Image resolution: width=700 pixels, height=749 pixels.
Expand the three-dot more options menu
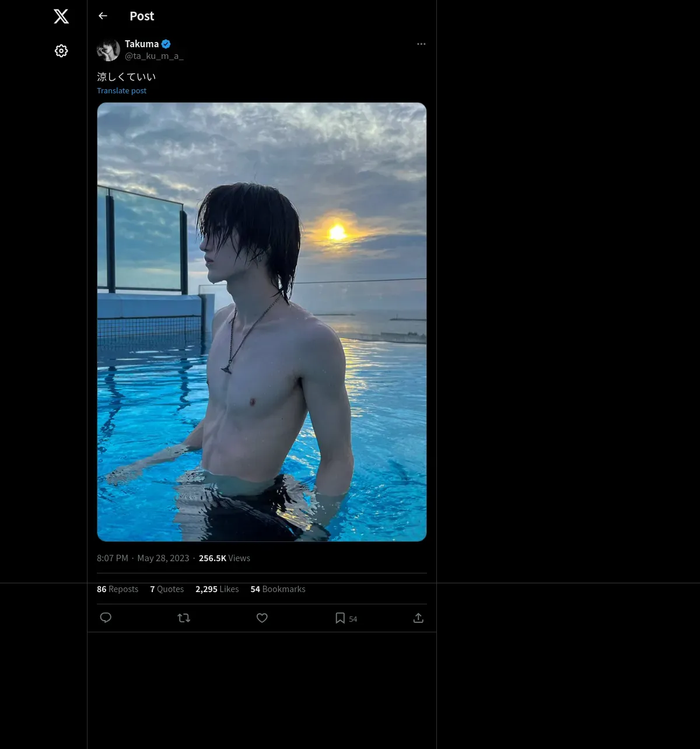coord(421,44)
